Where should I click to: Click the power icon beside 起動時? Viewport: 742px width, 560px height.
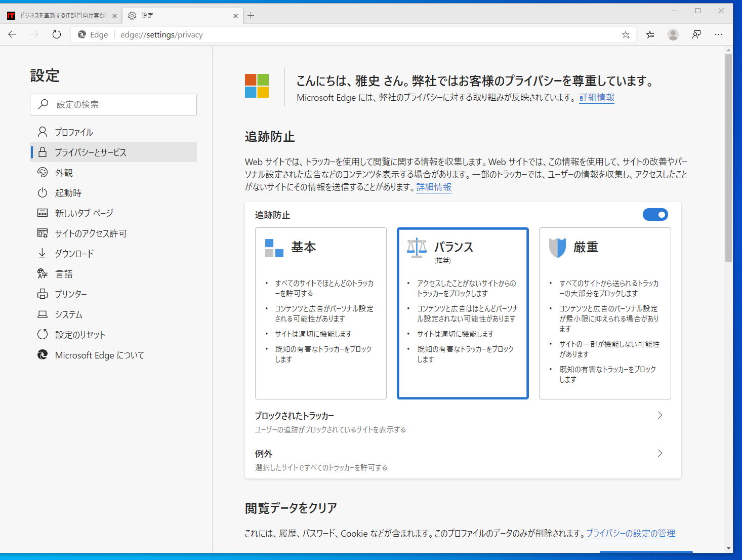click(43, 192)
